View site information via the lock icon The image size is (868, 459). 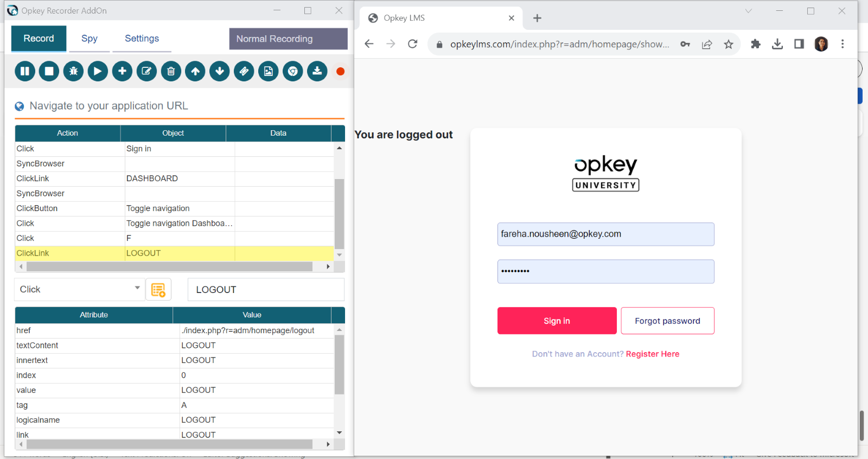(439, 44)
